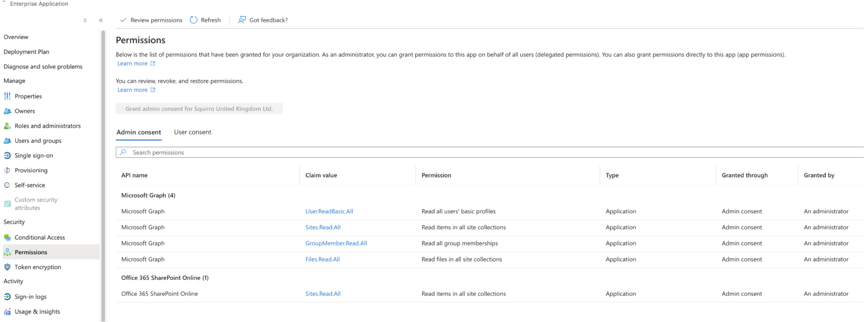This screenshot has height=322, width=868.
Task: Click Got feedback? button
Action: [263, 20]
